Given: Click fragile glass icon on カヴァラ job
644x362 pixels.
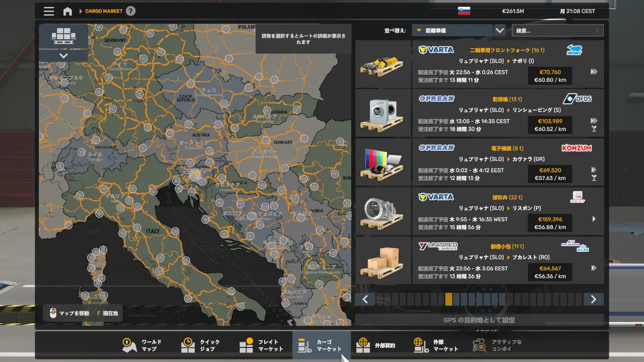Looking at the screenshot, I should click(594, 178).
